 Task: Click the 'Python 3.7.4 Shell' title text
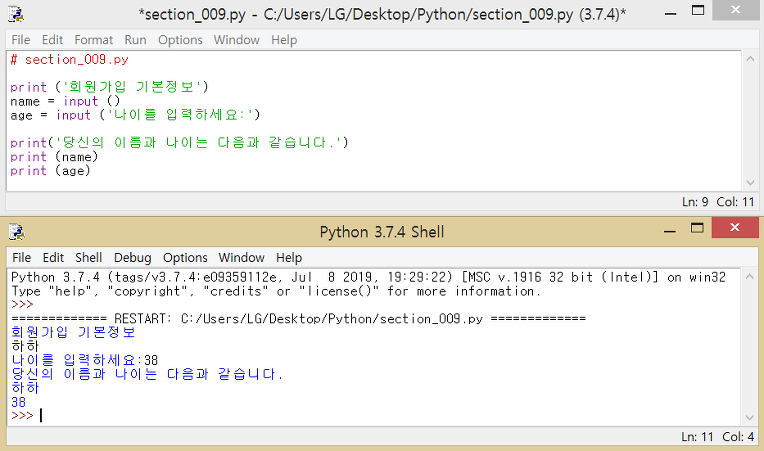point(382,232)
